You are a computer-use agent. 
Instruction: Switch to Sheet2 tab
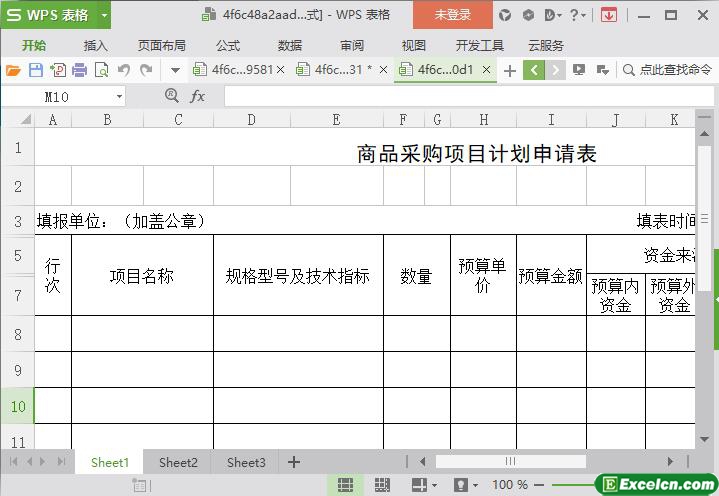(x=178, y=463)
